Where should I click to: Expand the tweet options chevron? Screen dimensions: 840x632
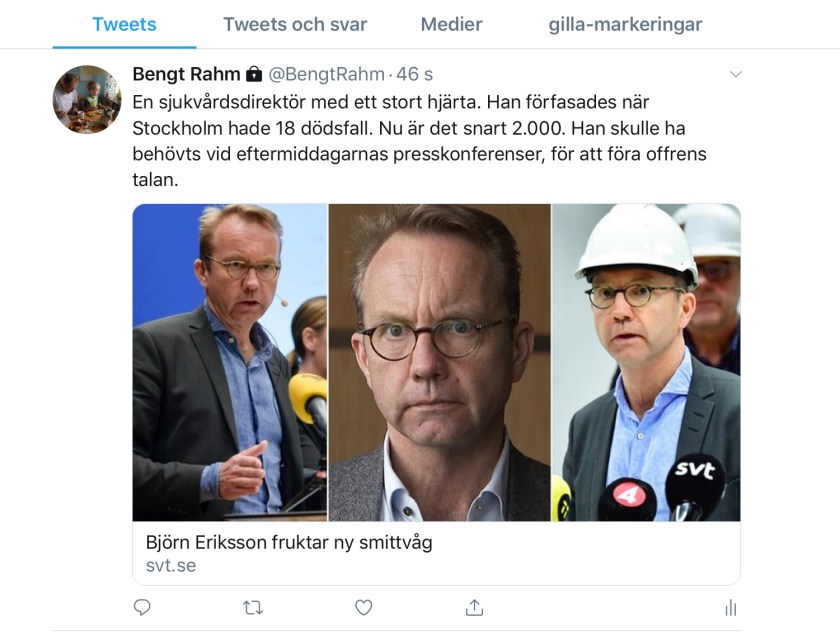click(735, 75)
